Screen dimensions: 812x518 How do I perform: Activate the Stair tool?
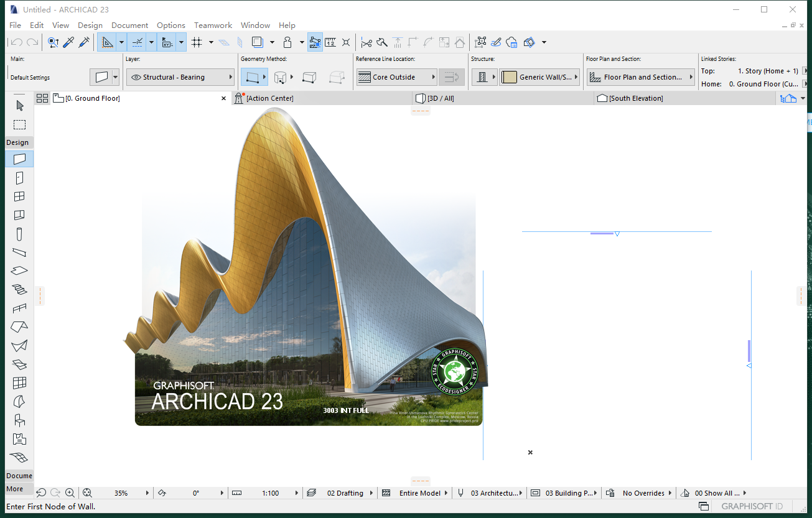pos(19,290)
